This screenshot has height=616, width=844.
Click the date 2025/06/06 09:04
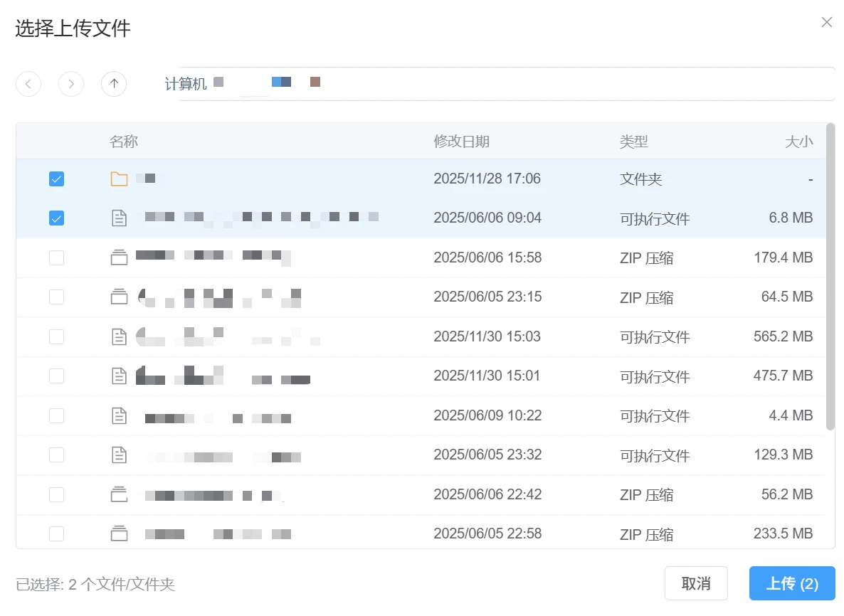(x=487, y=218)
